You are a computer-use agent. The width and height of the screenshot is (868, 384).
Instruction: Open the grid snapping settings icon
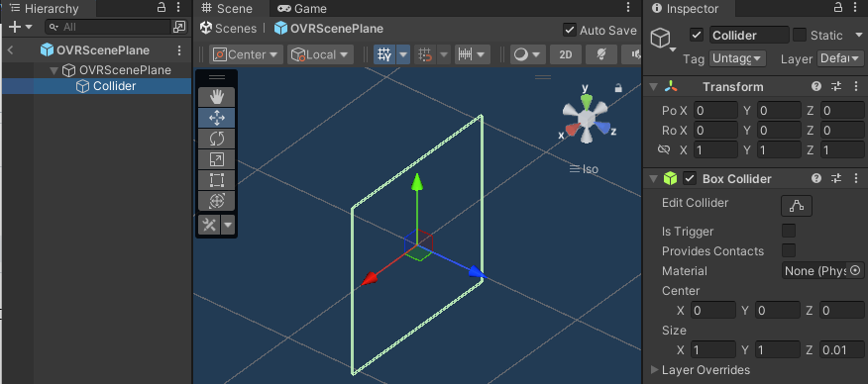tap(426, 54)
